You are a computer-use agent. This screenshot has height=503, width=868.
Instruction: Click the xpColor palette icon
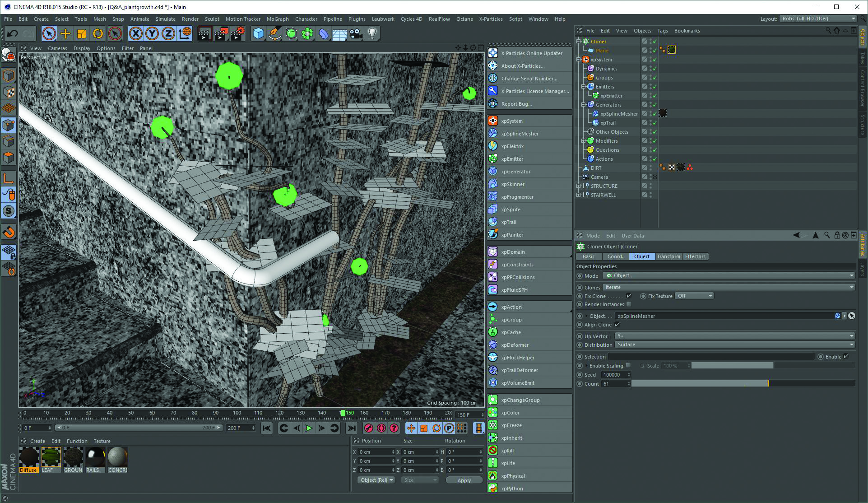pyautogui.click(x=493, y=413)
